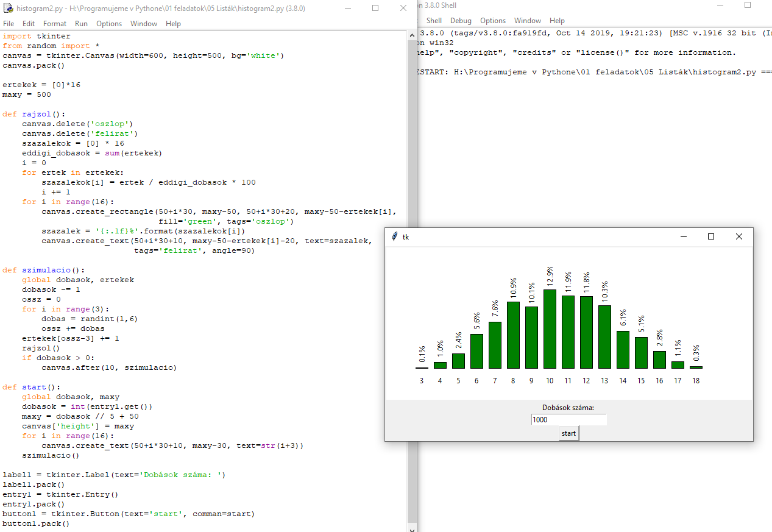
Task: Click the IDLE icon in editor title bar
Action: coord(9,9)
